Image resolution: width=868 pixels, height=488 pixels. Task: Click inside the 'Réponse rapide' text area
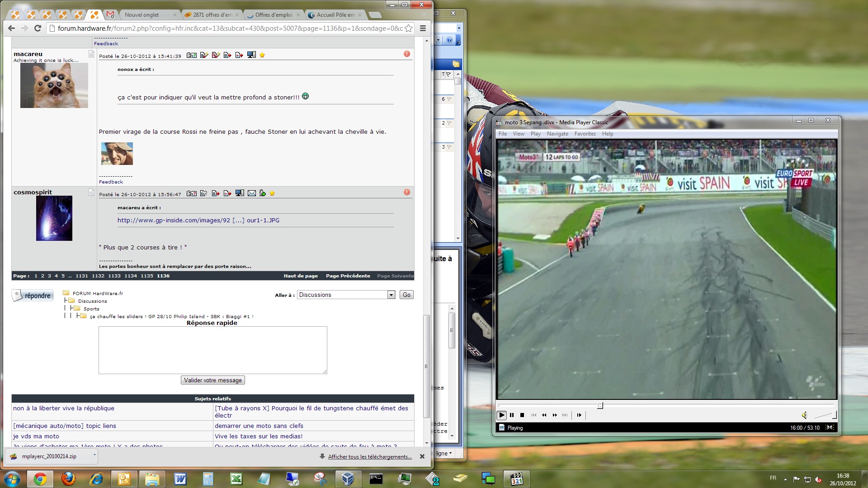coord(213,350)
